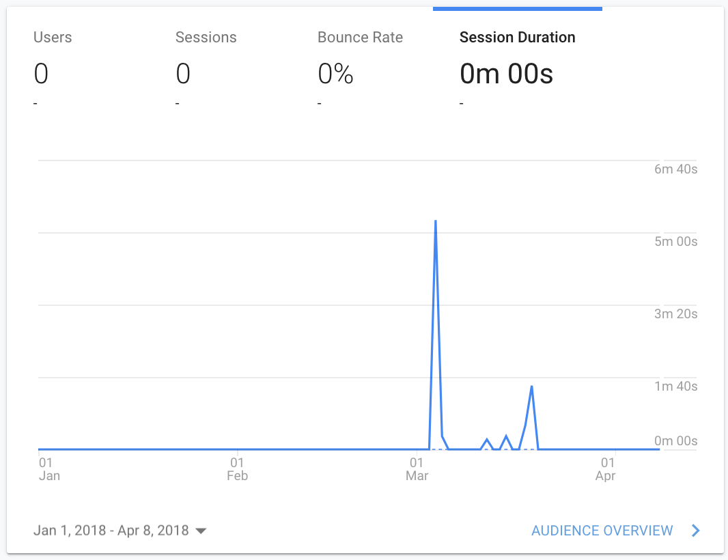
Task: Click the 01 Mar axis label
Action: pos(417,469)
